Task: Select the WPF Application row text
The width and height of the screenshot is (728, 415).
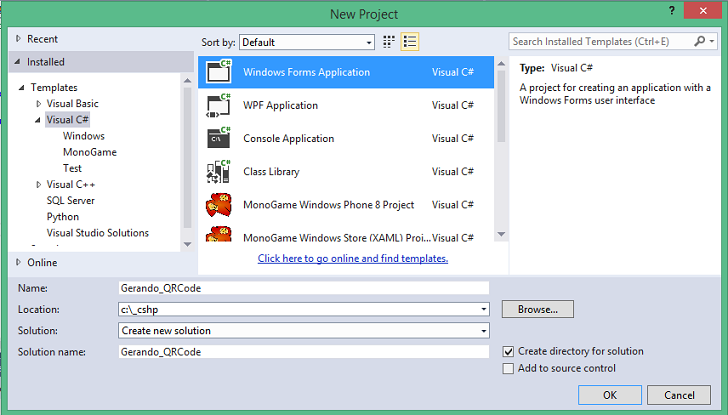Action: (280, 105)
